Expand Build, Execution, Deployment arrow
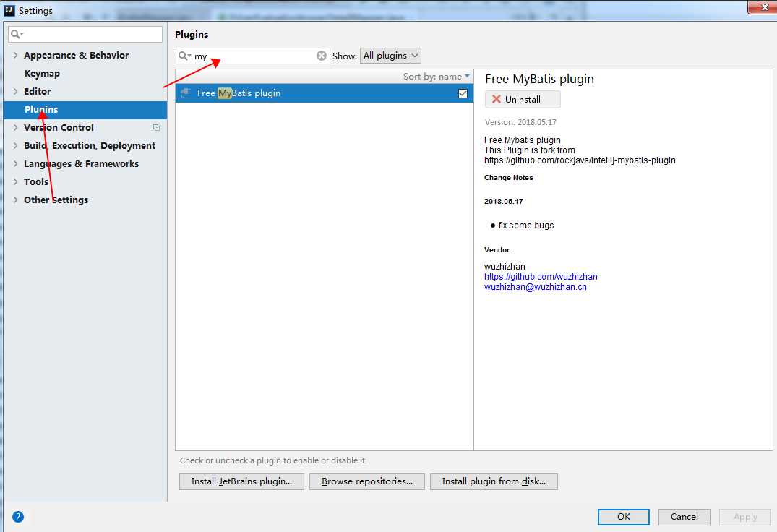 [x=15, y=145]
